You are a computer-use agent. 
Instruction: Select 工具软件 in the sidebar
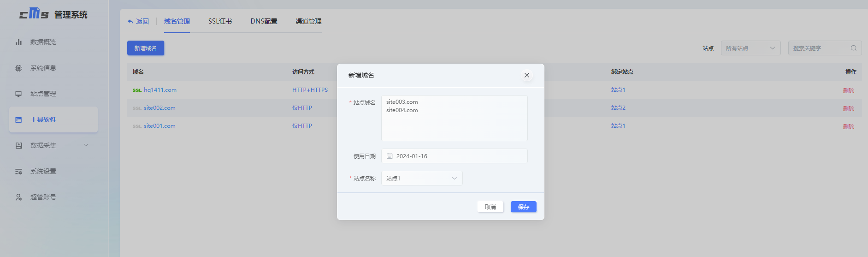point(53,120)
